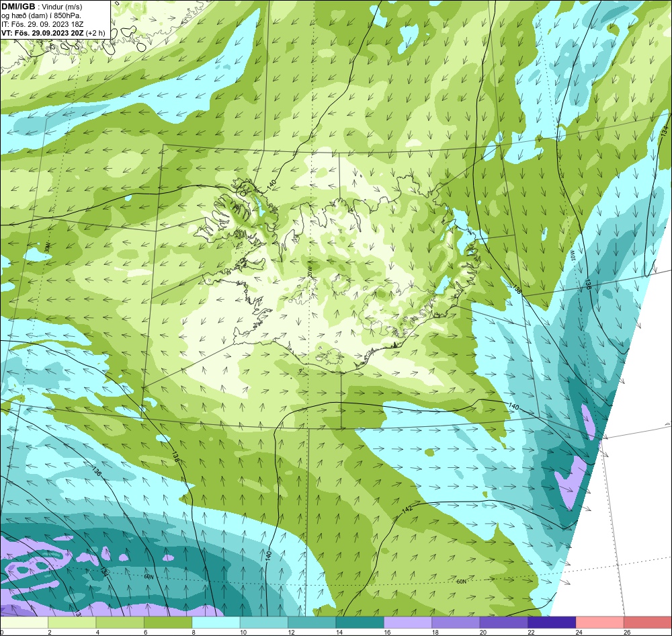This screenshot has height=636, width=672.
Task: Click the bold 'VT: Fös. 29.09.2023 20Z' valid-time text
Action: (42, 33)
